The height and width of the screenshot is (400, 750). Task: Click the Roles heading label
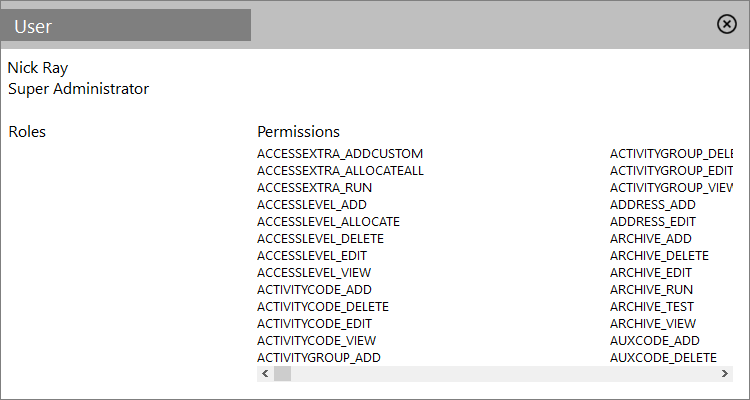pyautogui.click(x=27, y=132)
